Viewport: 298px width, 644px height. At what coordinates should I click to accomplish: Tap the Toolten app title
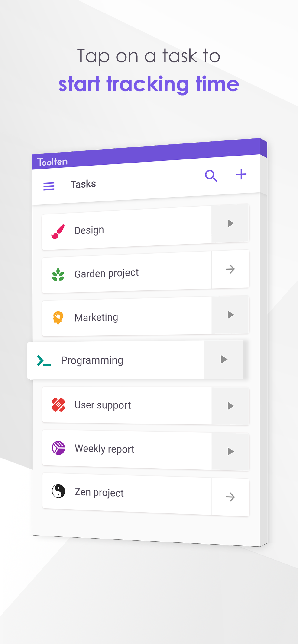52,162
